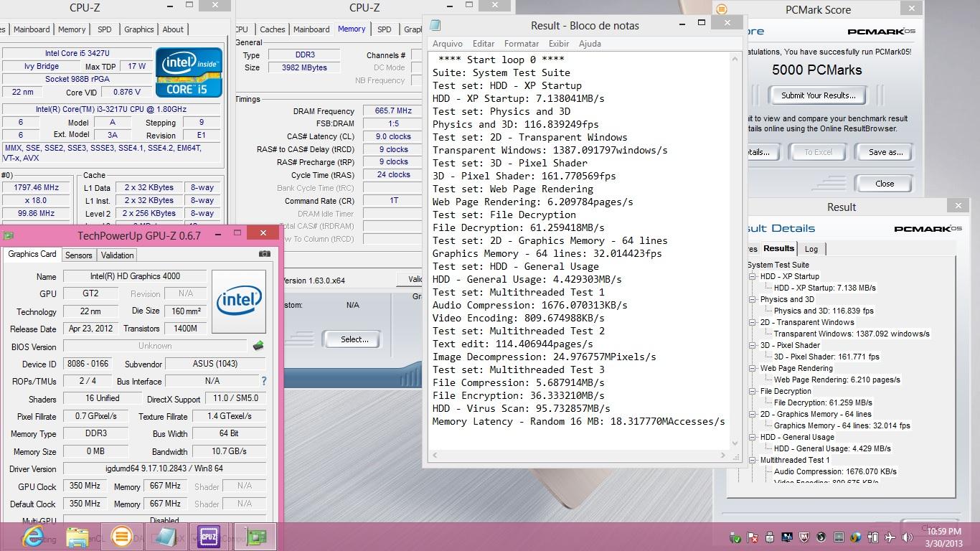This screenshot has width=980, height=551.
Task: Click the Select... button in CPU-Z
Action: click(354, 339)
